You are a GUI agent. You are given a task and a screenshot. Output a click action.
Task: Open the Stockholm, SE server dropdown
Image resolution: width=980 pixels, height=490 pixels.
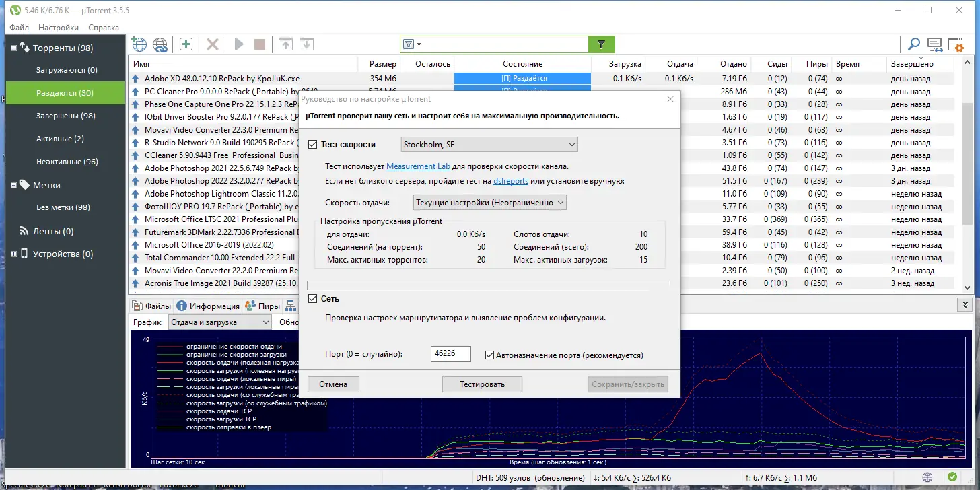[x=489, y=144]
